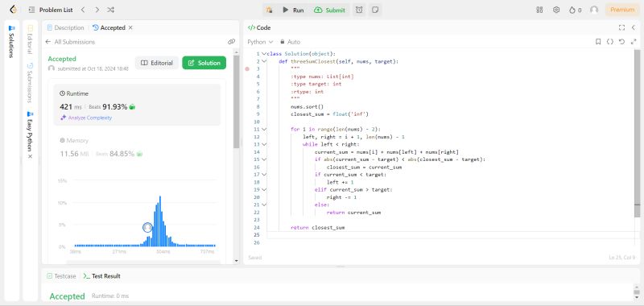The width and height of the screenshot is (644, 306).
Task: Reset code with the undo arrow icon
Action: tap(621, 42)
